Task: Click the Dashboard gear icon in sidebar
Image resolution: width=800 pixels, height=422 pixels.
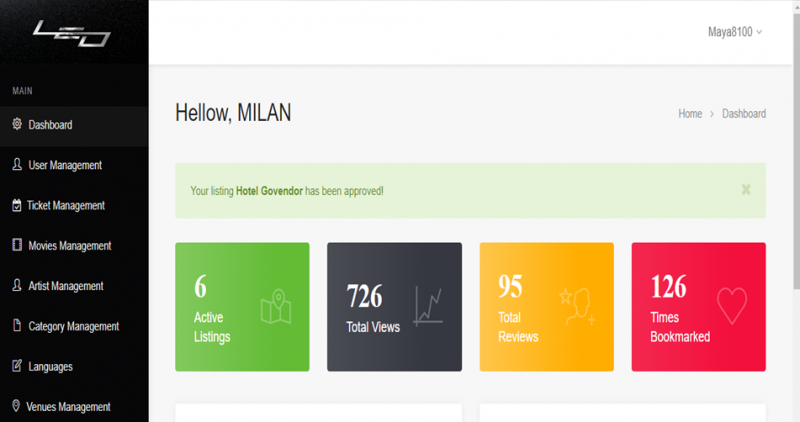Action: point(17,124)
